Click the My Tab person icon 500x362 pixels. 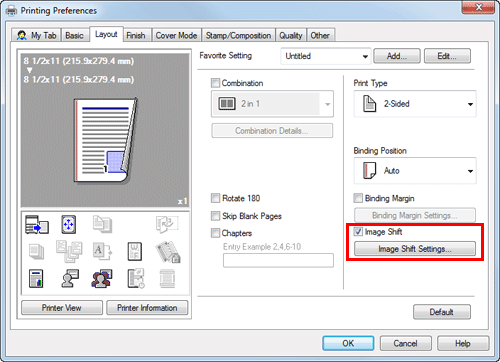(x=22, y=35)
